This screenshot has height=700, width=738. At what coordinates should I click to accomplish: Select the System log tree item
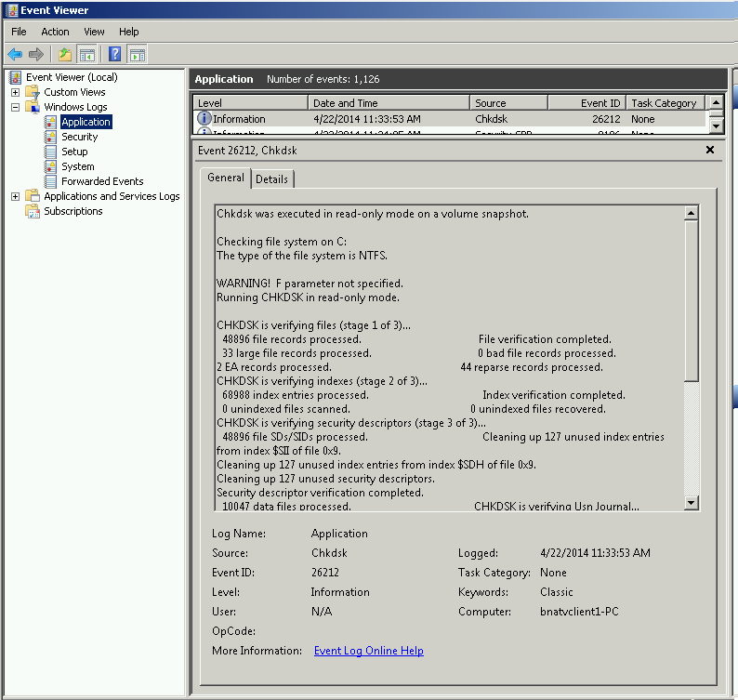(78, 166)
